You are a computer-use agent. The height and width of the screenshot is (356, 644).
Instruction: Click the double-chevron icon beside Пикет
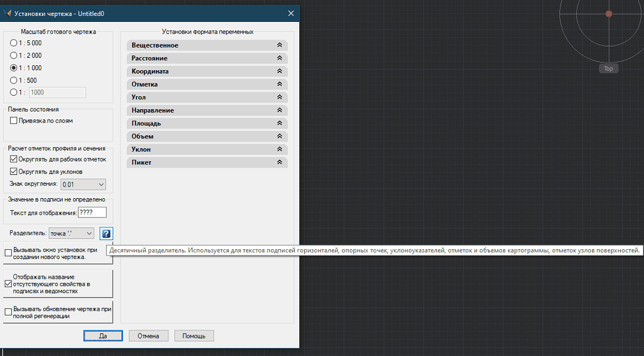(280, 163)
